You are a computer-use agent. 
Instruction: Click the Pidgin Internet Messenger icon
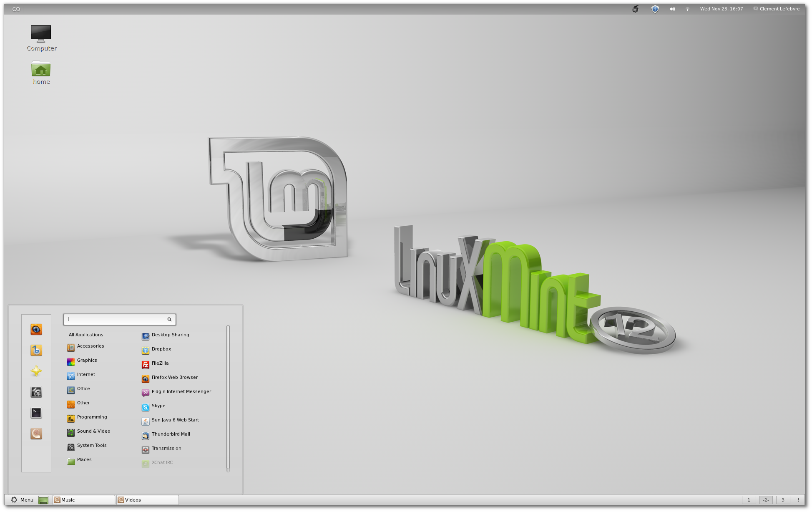[145, 392]
